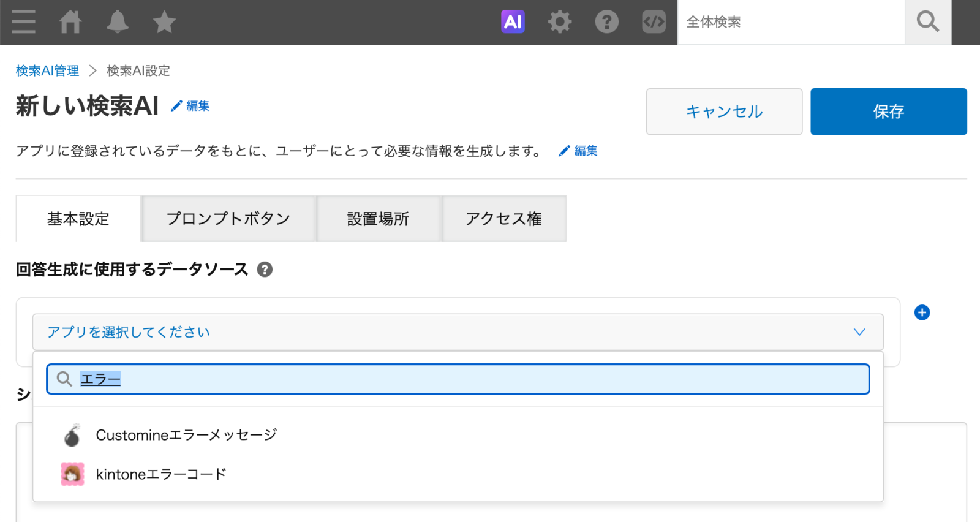Screen dimensions: 980x522
Task: Open the help question mark icon
Action: pyautogui.click(x=607, y=22)
